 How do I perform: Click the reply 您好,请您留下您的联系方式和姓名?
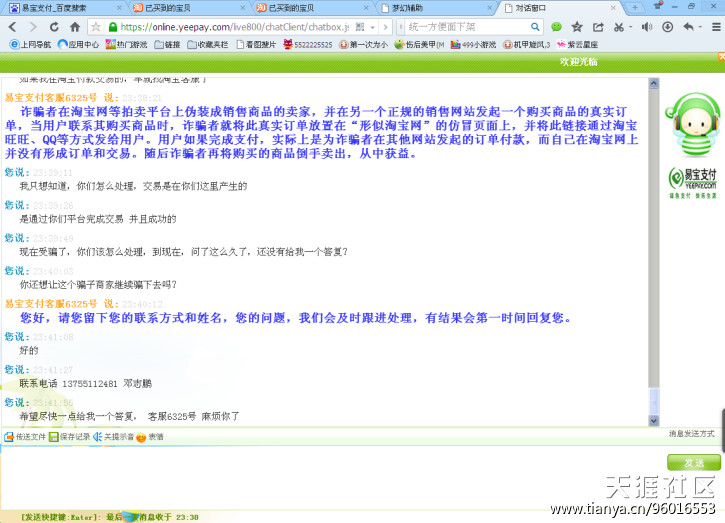pos(296,318)
